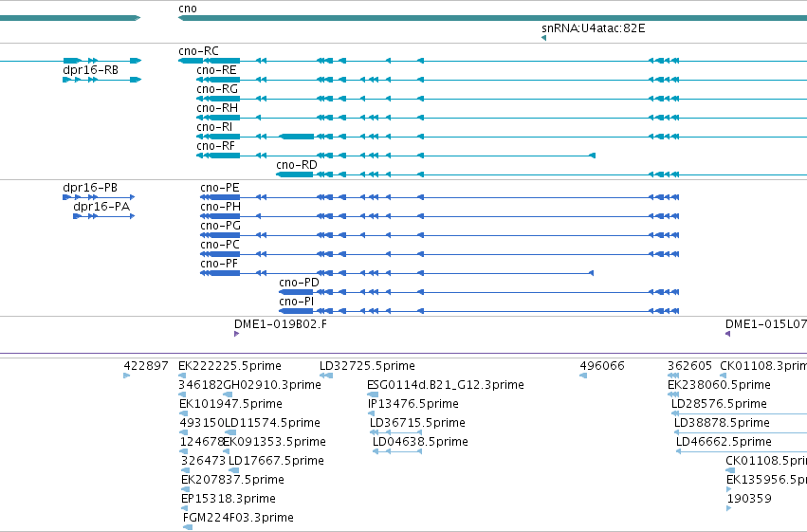This screenshot has width=807, height=532.
Task: Select EST EK091353.5prime label
Action: click(x=274, y=442)
